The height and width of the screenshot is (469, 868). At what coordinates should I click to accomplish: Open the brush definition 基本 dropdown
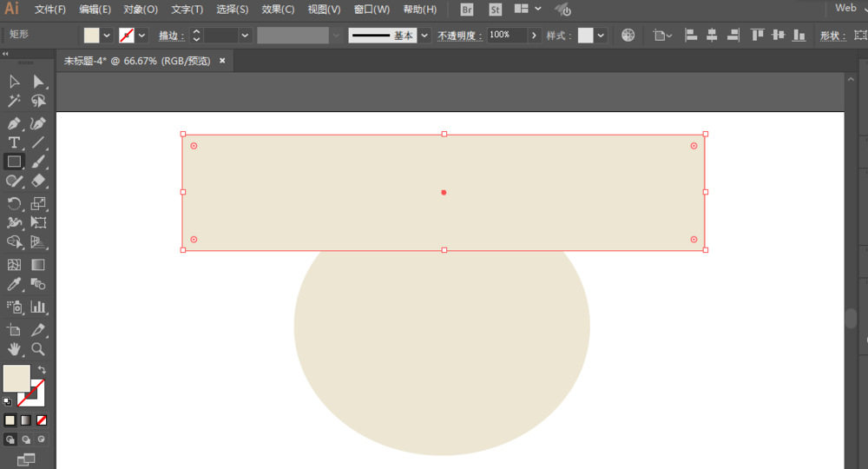pyautogui.click(x=424, y=36)
